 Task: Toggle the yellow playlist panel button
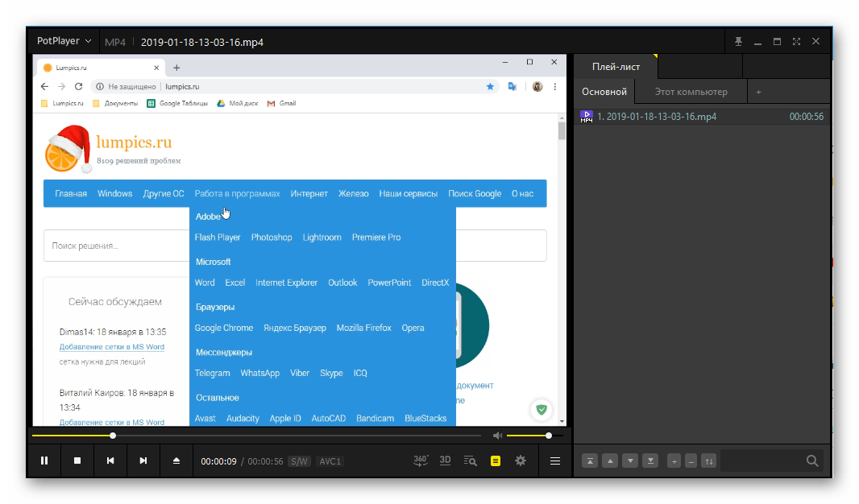[496, 461]
